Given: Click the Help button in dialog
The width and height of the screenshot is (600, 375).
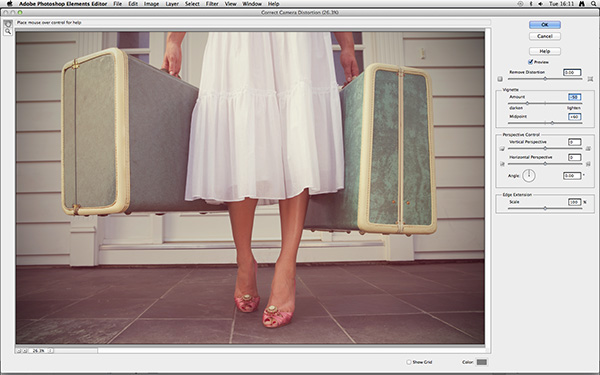Looking at the screenshot, I should tap(545, 51).
